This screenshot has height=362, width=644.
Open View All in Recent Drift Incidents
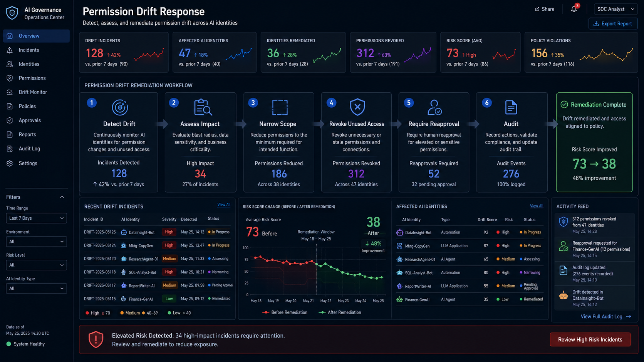[224, 205]
